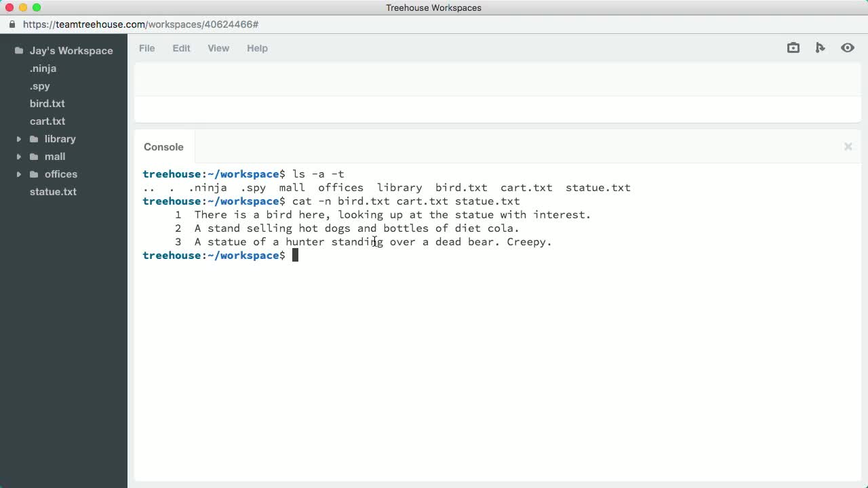The image size is (868, 488).
Task: Click the mall folder icon
Action: 34,157
